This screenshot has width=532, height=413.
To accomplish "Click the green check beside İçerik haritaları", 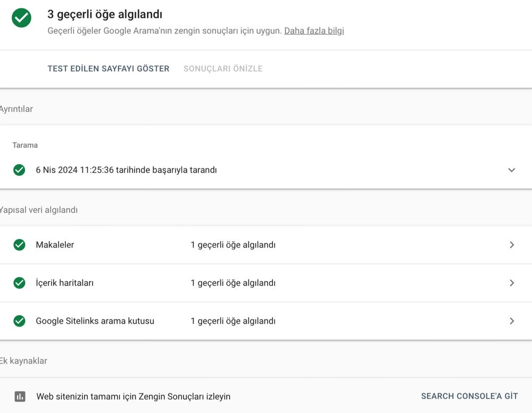I will coord(19,283).
